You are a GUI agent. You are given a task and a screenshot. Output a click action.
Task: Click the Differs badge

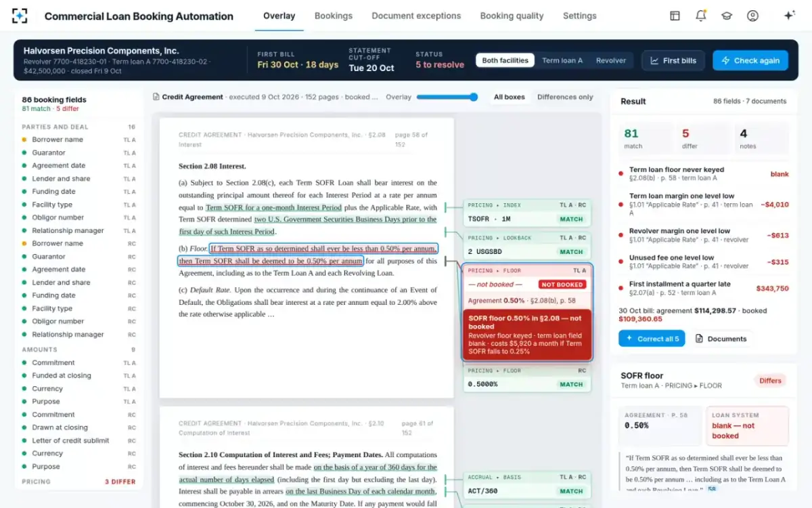770,381
